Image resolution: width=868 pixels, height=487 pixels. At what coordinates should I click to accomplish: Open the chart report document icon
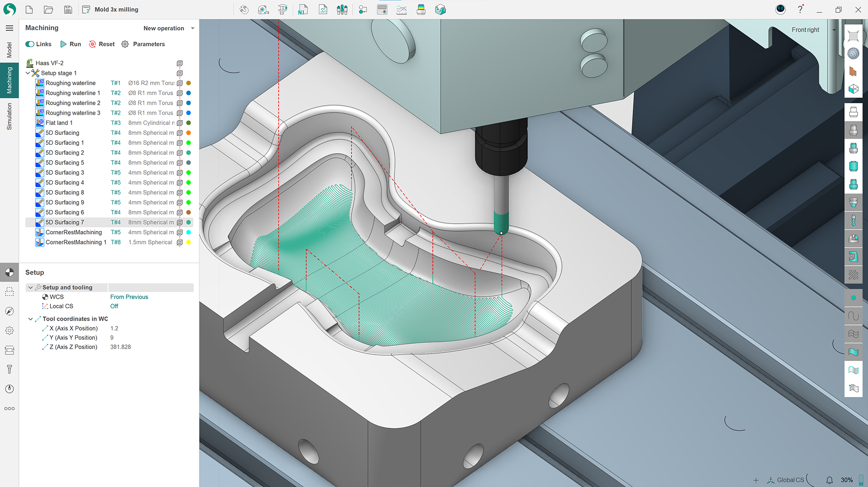[x=322, y=9]
